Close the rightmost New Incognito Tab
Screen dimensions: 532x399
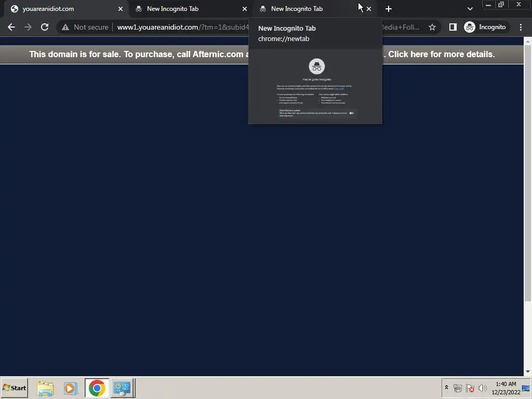click(x=369, y=9)
